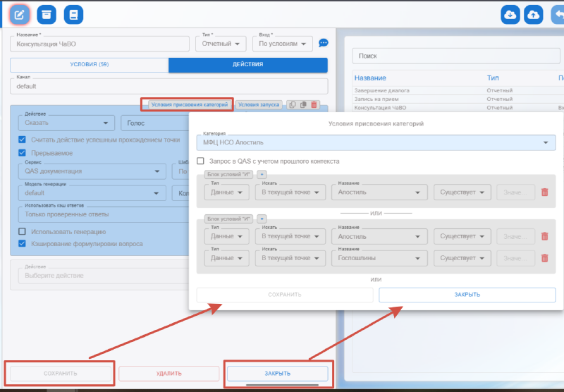Delete the Госпошлины condition row via trash icon

pyautogui.click(x=544, y=258)
